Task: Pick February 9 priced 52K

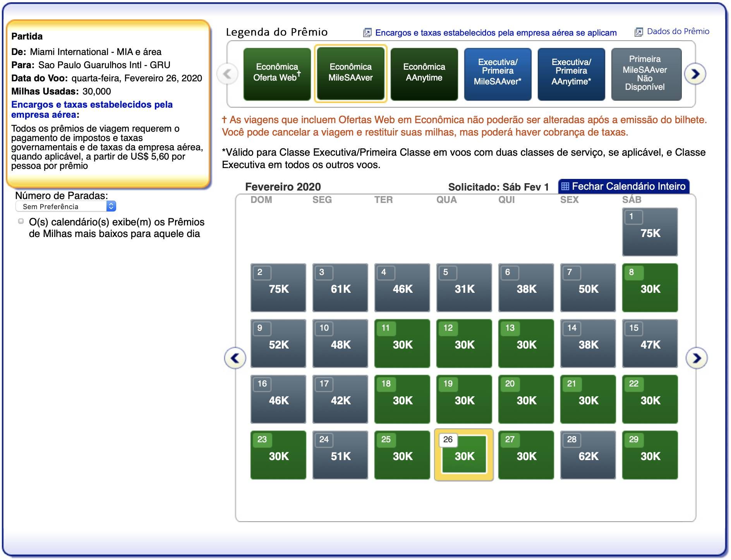Action: pyautogui.click(x=278, y=344)
